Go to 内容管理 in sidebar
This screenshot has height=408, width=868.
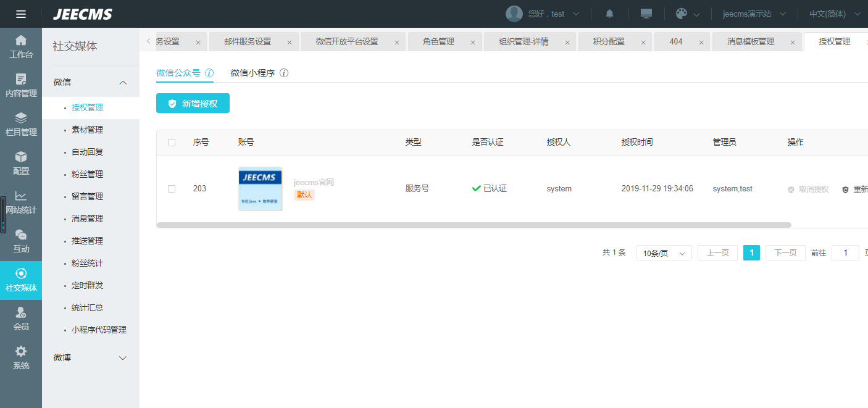(21, 85)
